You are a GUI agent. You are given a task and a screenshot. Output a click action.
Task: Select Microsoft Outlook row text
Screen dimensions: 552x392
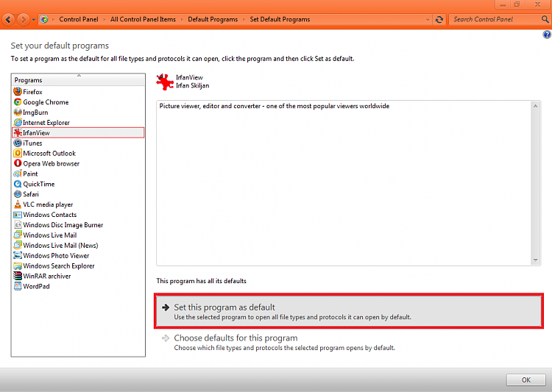click(x=49, y=153)
